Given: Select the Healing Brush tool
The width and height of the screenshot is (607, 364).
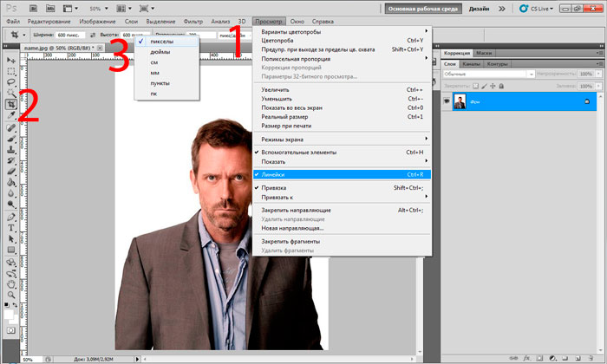Looking at the screenshot, I should pyautogui.click(x=10, y=127).
